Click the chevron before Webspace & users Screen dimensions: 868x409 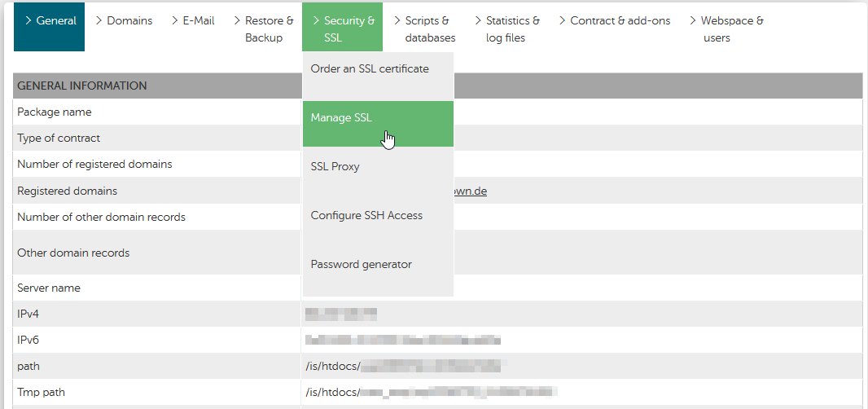(693, 21)
